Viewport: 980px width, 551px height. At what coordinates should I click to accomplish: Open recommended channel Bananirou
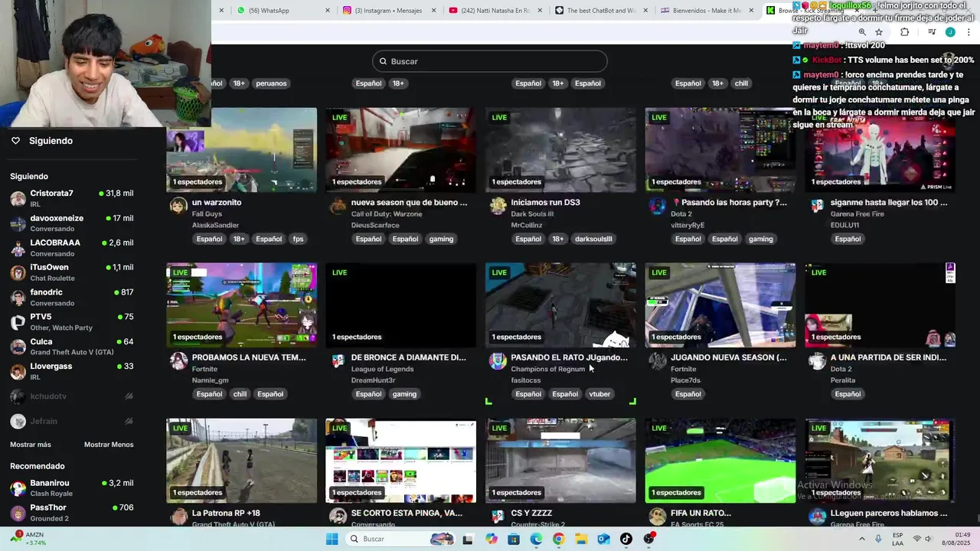(x=72, y=488)
